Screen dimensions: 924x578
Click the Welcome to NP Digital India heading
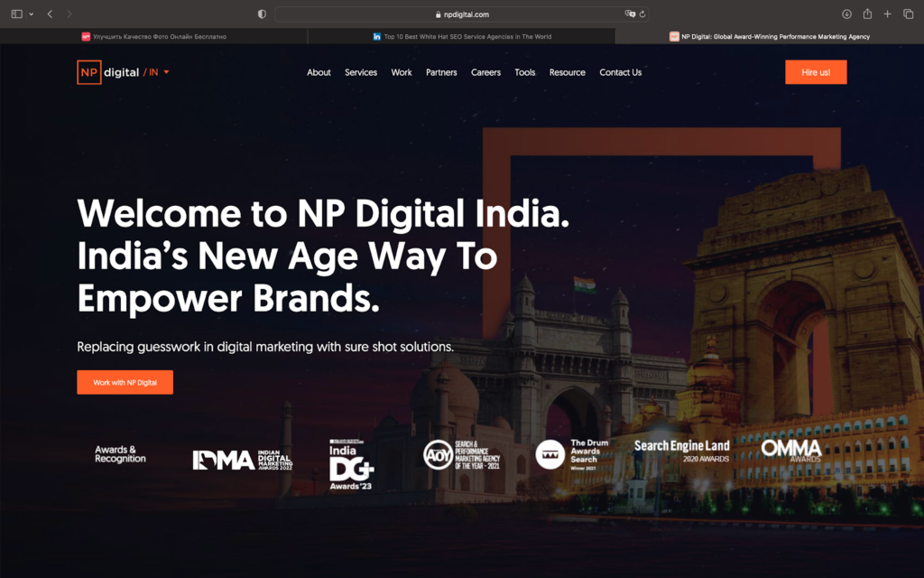(x=323, y=256)
